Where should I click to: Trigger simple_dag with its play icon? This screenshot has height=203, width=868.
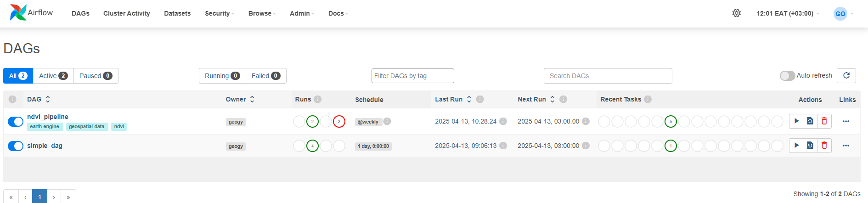coord(796,146)
